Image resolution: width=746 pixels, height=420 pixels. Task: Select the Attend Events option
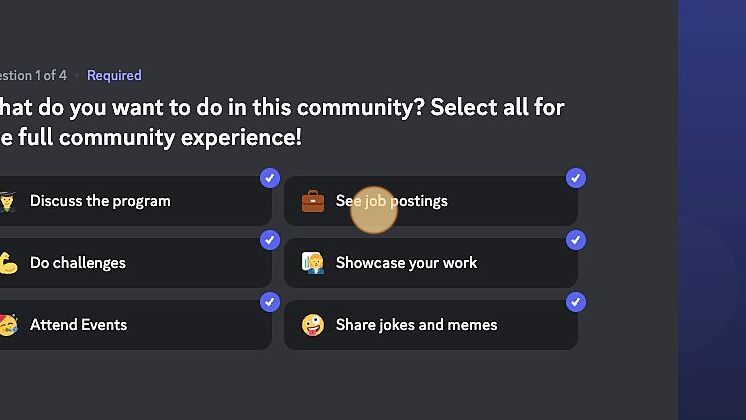[136, 325]
